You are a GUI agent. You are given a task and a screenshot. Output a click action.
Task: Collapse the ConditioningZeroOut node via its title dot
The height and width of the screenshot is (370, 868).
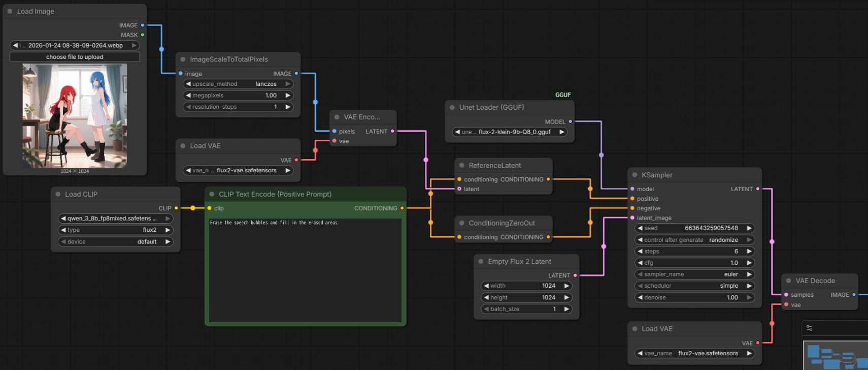pyautogui.click(x=462, y=223)
